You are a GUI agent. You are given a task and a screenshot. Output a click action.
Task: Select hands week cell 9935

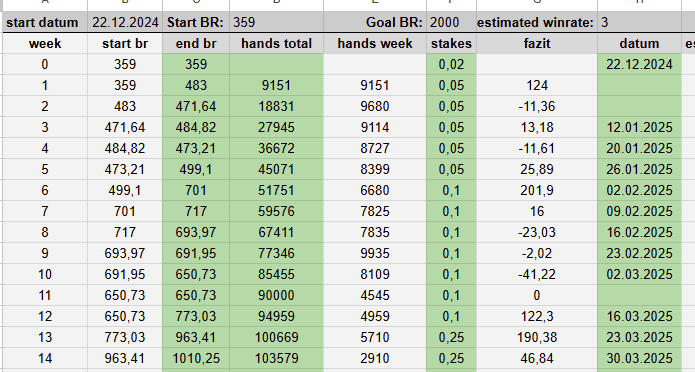click(375, 253)
